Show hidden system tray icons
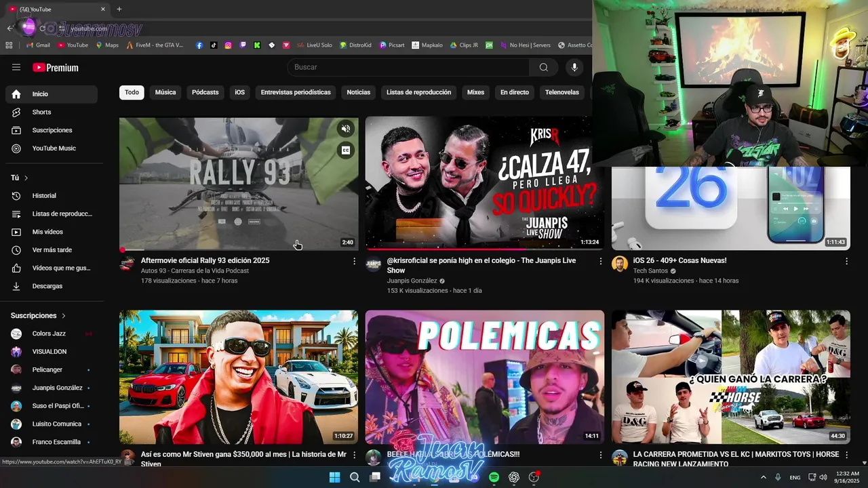 (763, 477)
